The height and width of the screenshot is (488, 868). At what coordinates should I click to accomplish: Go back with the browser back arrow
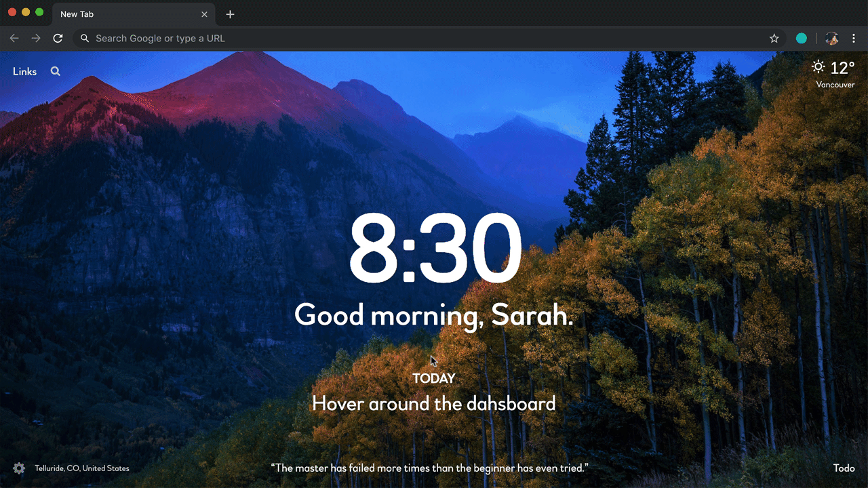click(x=14, y=39)
